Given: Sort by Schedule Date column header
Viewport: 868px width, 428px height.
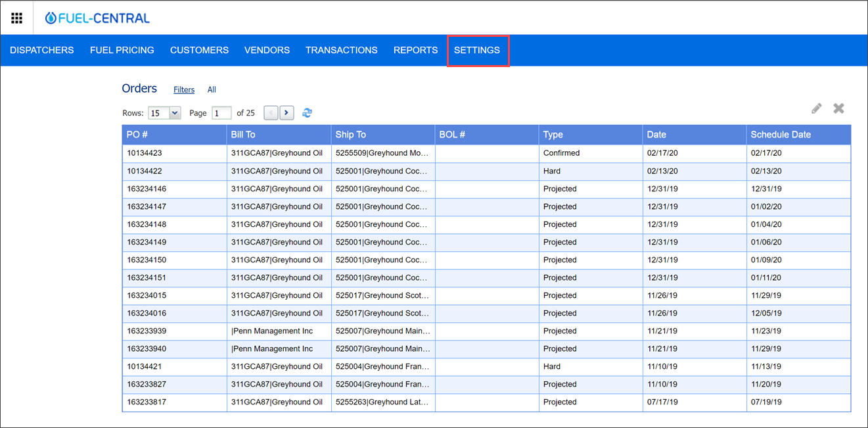Looking at the screenshot, I should click(781, 135).
